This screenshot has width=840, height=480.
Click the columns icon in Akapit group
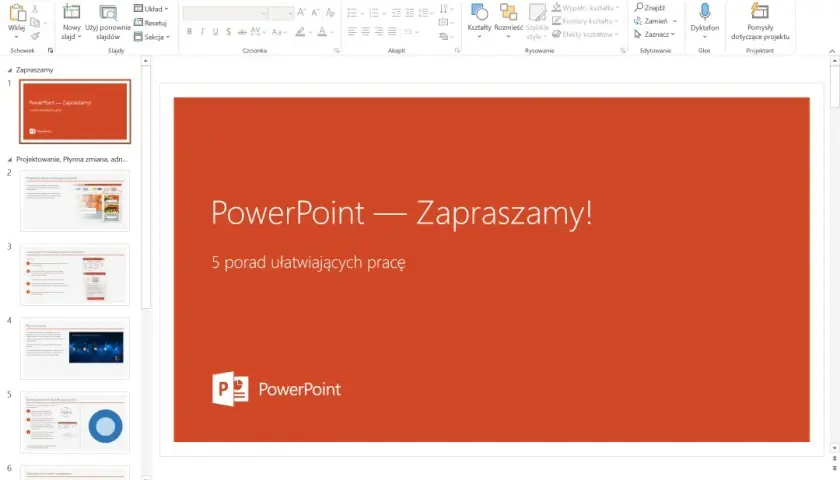click(x=410, y=32)
